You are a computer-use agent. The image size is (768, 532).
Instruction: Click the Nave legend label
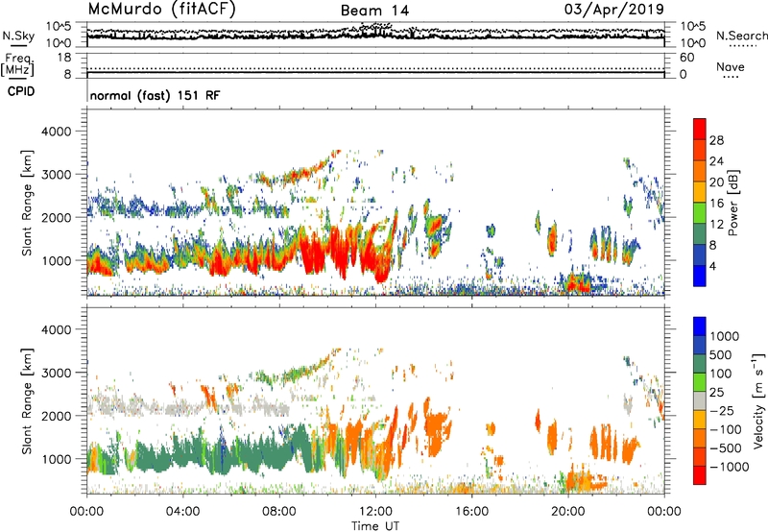pos(731,66)
